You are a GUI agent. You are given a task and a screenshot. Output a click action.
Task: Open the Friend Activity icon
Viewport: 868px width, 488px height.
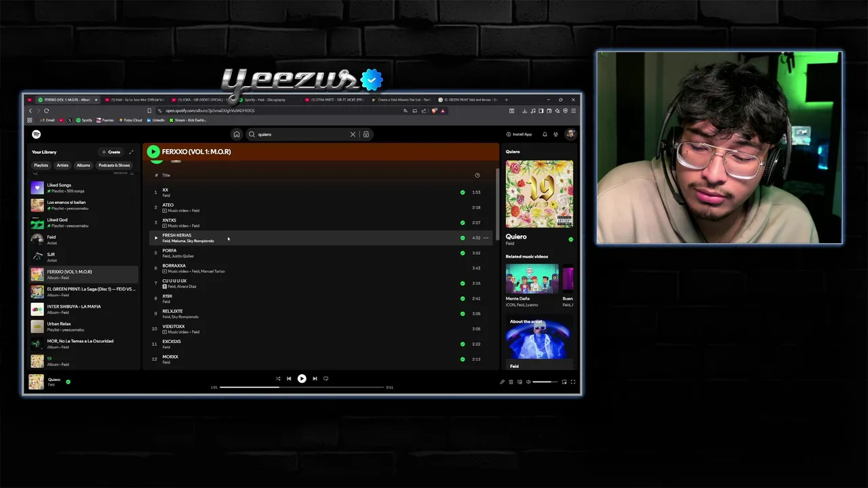click(x=556, y=134)
